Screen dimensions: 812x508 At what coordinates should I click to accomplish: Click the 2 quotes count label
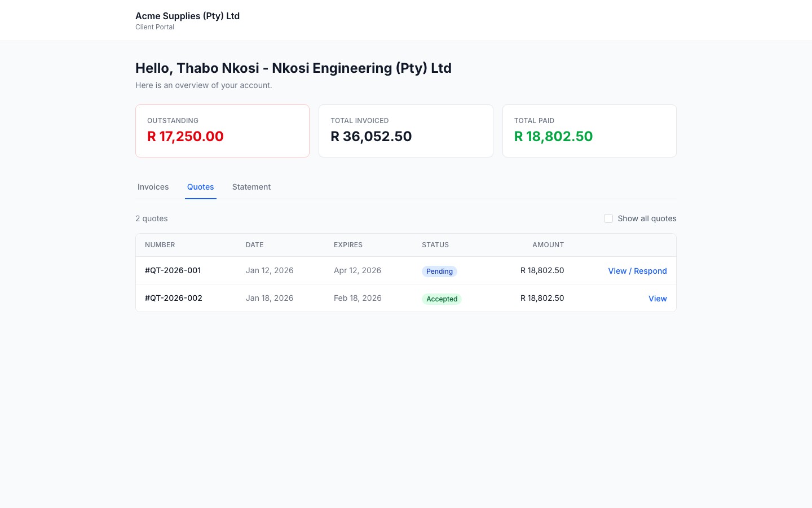(151, 218)
